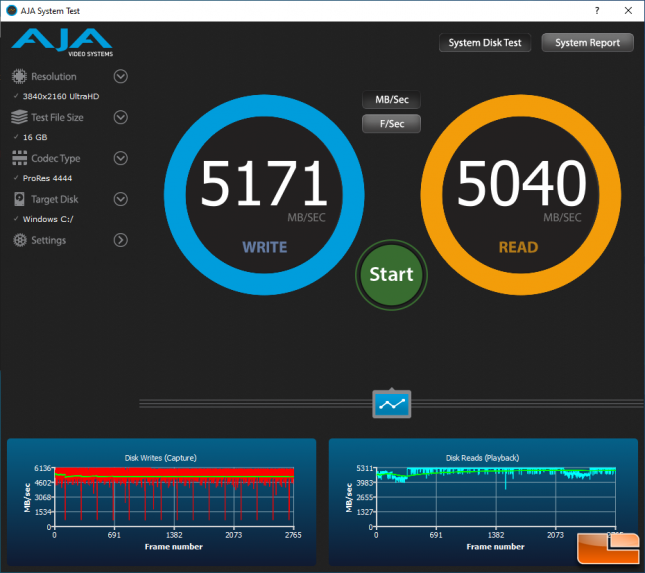This screenshot has width=645, height=573.
Task: Toggle the graph view icon
Action: [x=392, y=404]
